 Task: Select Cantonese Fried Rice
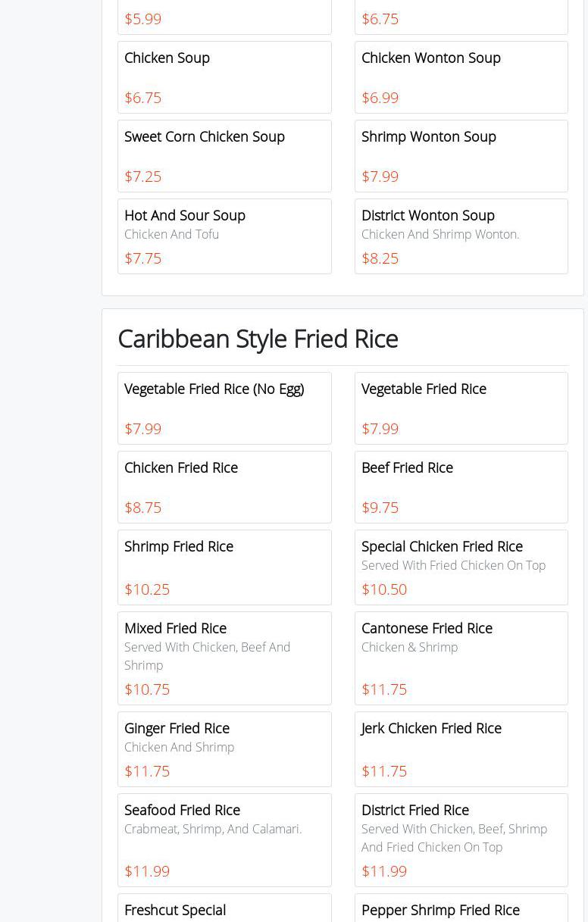click(x=461, y=658)
